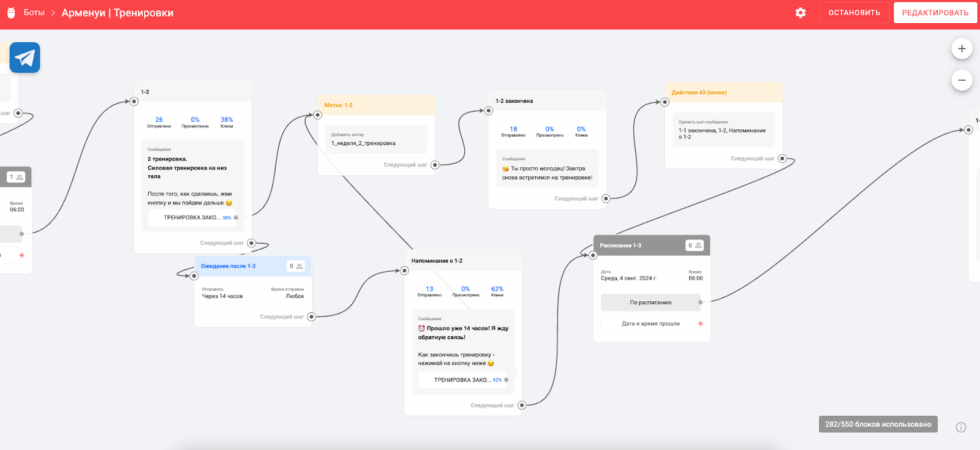Click Следующий шар connector of Метка: 1-2

tap(434, 165)
